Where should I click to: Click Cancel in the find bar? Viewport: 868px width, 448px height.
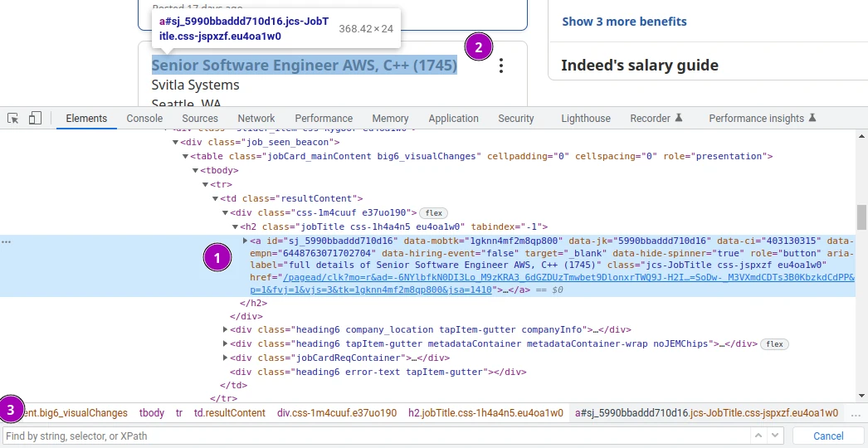click(828, 436)
